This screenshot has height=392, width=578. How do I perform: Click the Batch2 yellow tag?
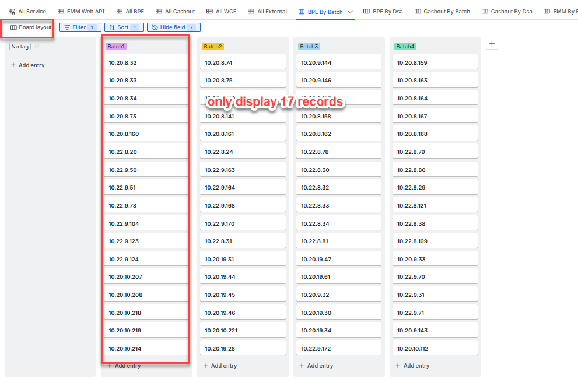[x=213, y=47]
